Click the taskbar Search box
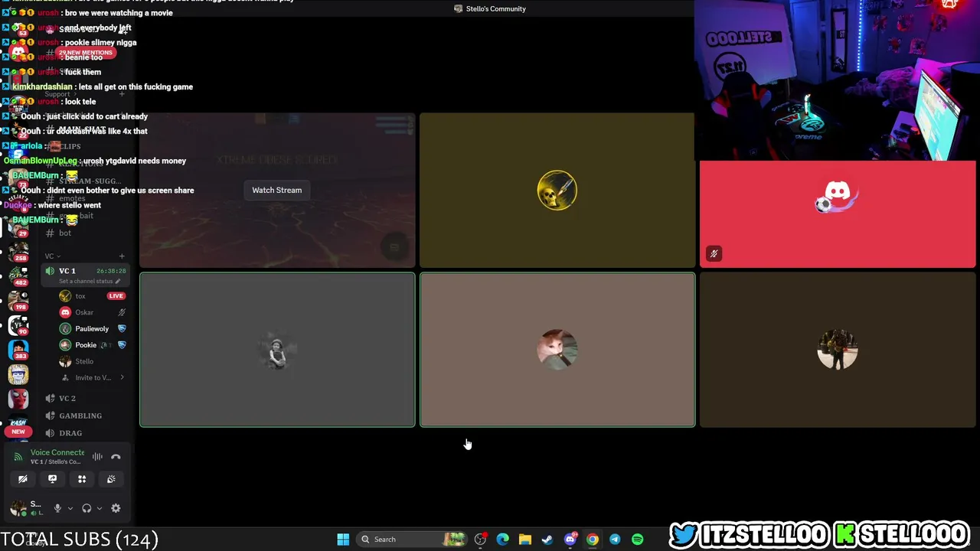The width and height of the screenshot is (980, 551). tap(412, 540)
